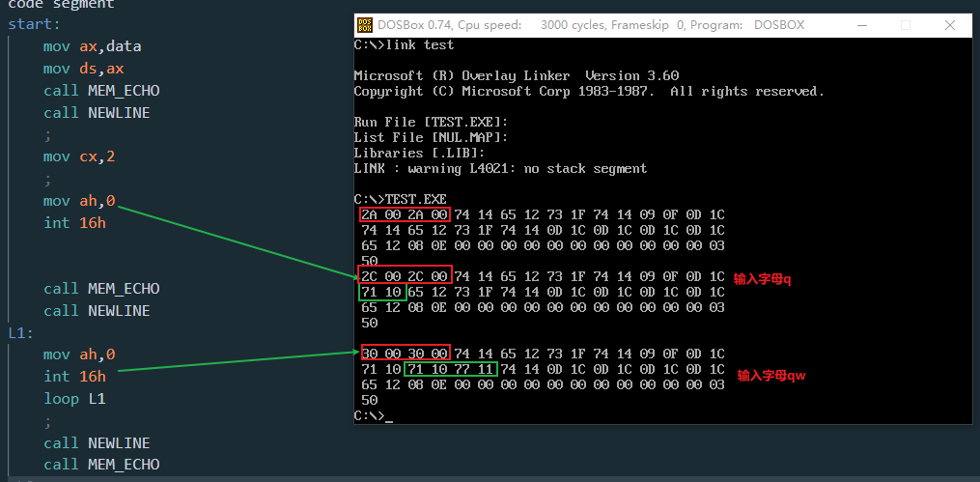Image resolution: width=980 pixels, height=482 pixels.
Task: Click the 'mov cx,2' code line
Action: [79, 156]
